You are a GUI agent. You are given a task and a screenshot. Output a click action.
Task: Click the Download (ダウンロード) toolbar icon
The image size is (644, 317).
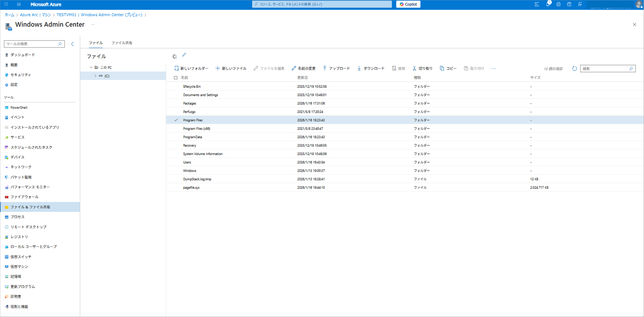tap(359, 68)
